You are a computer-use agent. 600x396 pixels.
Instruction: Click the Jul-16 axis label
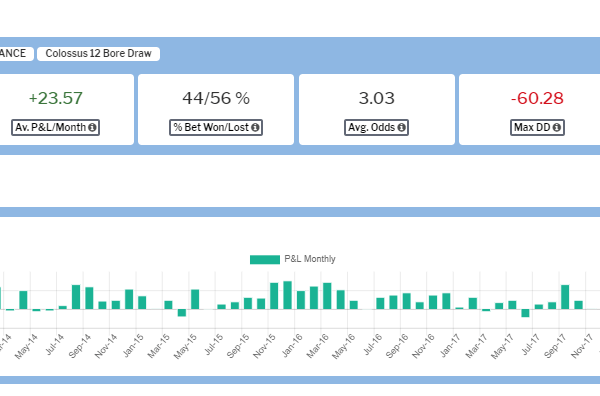373,344
